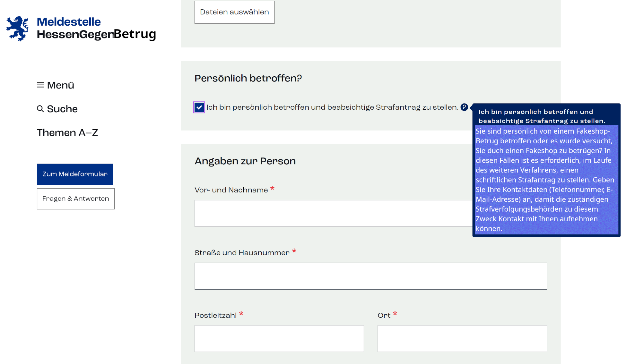Click the Dateien auswählen file button
Viewport: 626px width, 364px height.
234,12
